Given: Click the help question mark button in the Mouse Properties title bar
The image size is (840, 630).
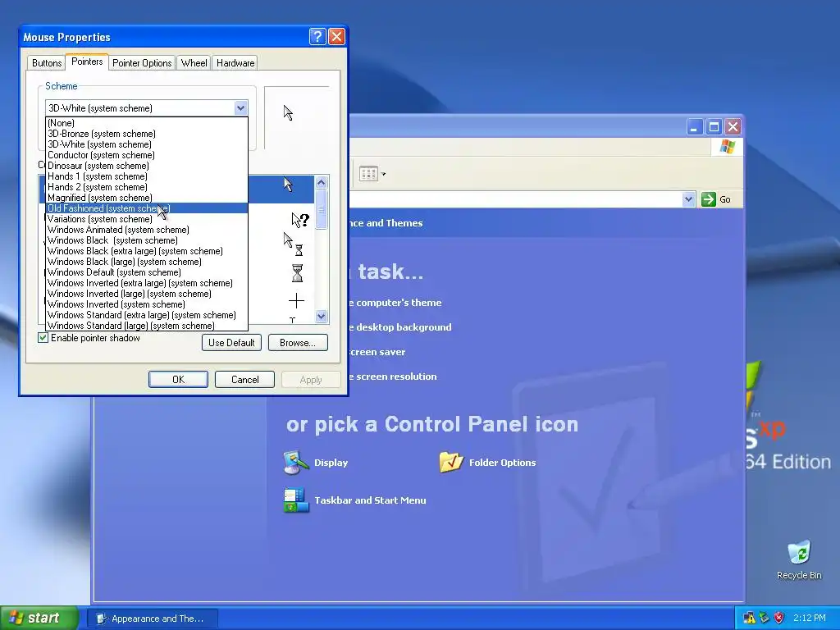Looking at the screenshot, I should (x=317, y=36).
